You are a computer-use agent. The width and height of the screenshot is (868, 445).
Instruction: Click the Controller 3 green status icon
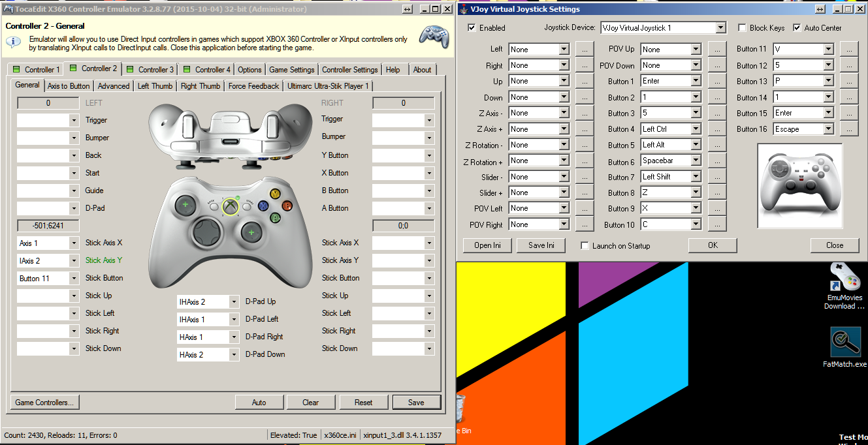pos(131,70)
